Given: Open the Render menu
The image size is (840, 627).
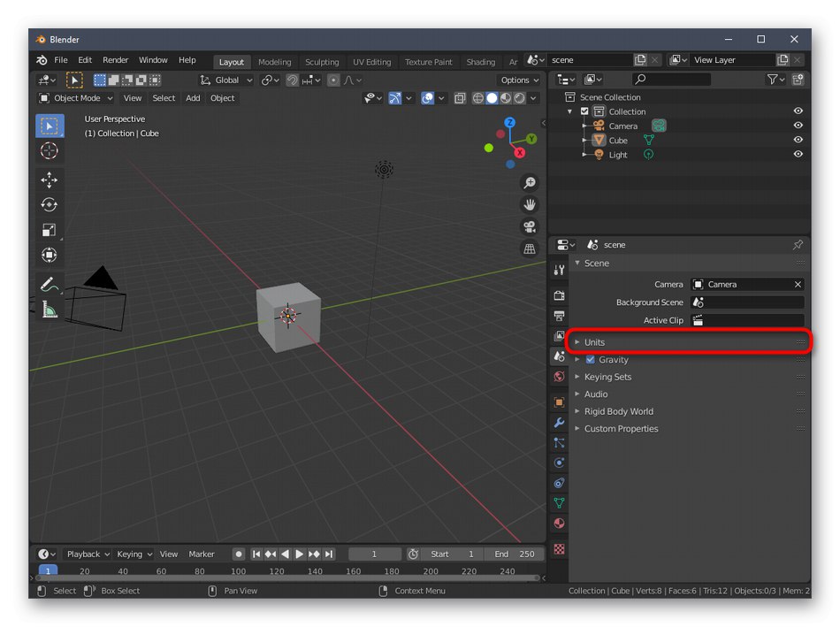Looking at the screenshot, I should click(115, 60).
